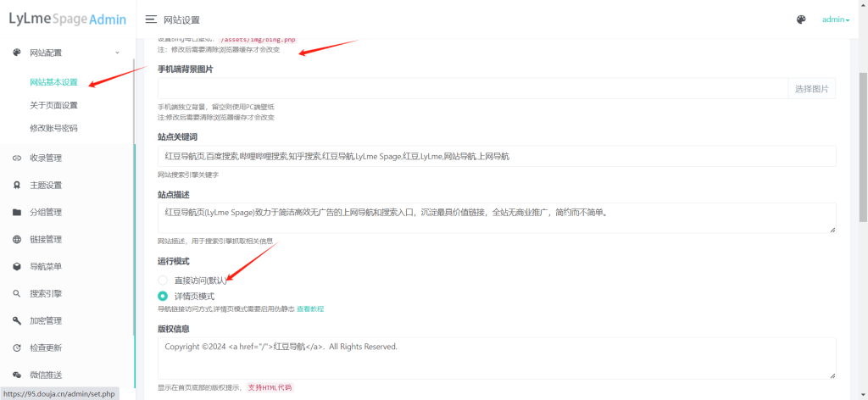Select the 直接访问(默认) radio option
The height and width of the screenshot is (400, 868).
pyautogui.click(x=163, y=281)
